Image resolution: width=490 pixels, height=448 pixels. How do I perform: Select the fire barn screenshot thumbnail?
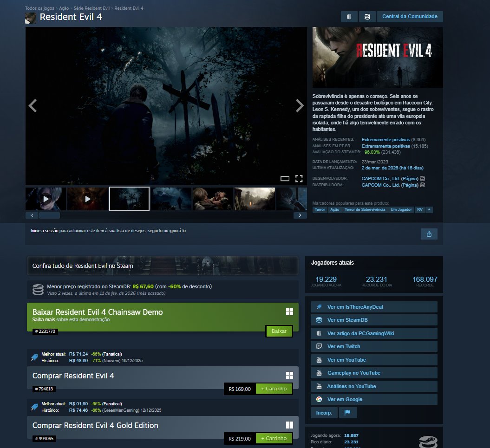255,199
